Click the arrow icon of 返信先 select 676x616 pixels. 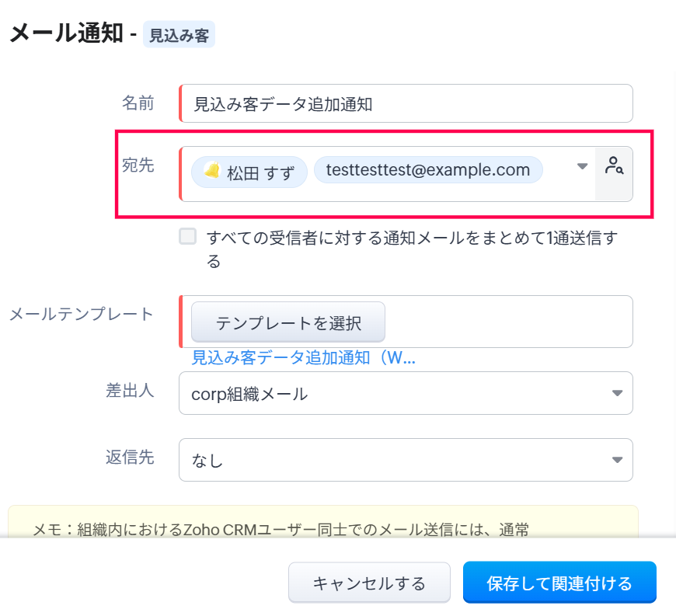pyautogui.click(x=617, y=460)
